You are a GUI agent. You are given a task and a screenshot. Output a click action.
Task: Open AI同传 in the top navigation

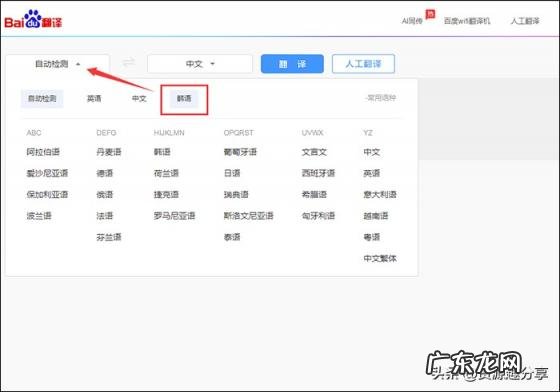point(412,21)
